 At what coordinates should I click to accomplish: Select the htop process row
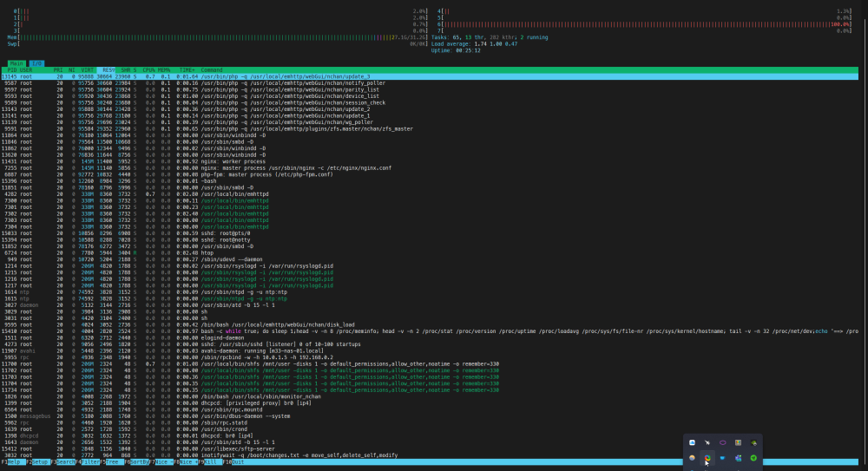[430, 253]
